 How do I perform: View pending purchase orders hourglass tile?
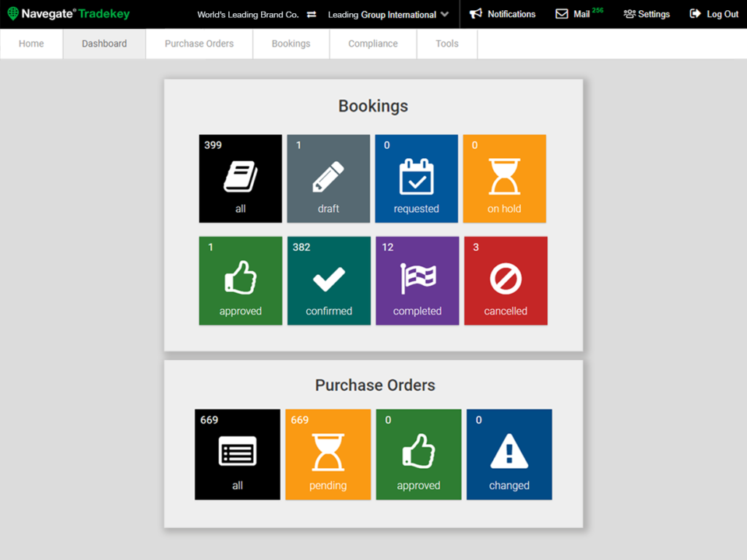(328, 454)
